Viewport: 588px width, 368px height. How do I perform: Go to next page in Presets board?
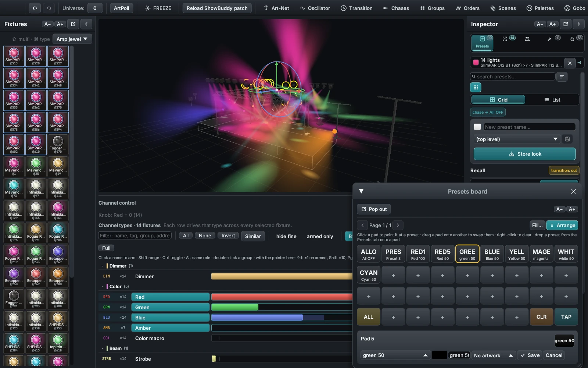point(398,225)
